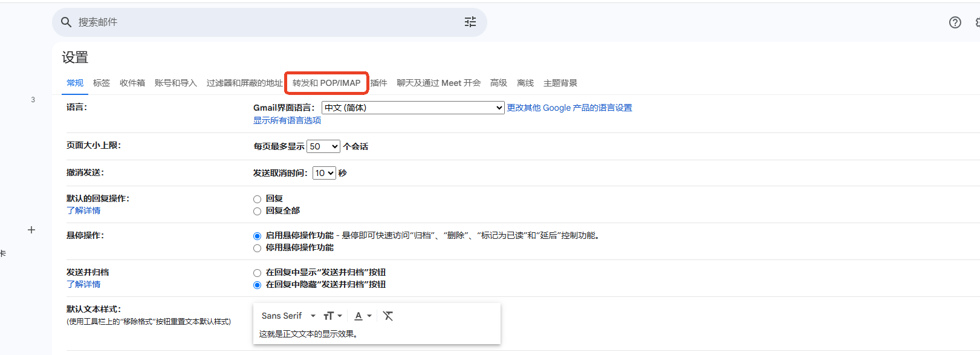
Task: Open 更改其他 Google 产品的语言设置 link
Action: point(569,108)
